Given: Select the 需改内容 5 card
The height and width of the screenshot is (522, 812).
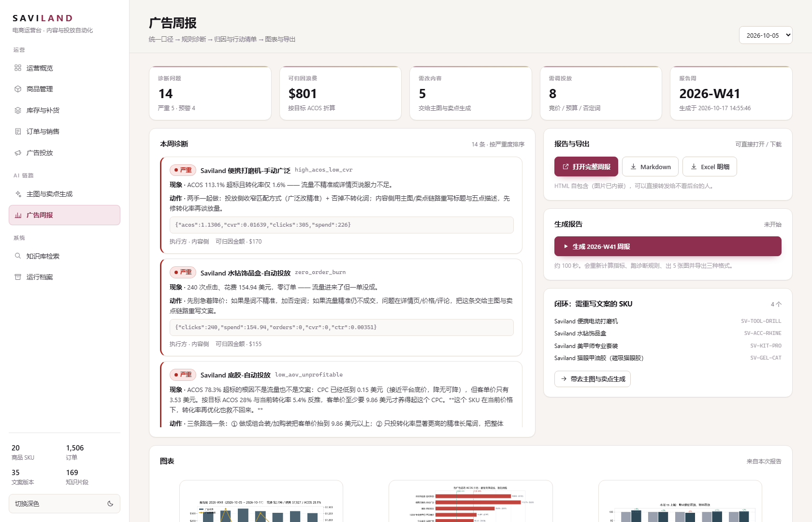Looking at the screenshot, I should pos(471,93).
